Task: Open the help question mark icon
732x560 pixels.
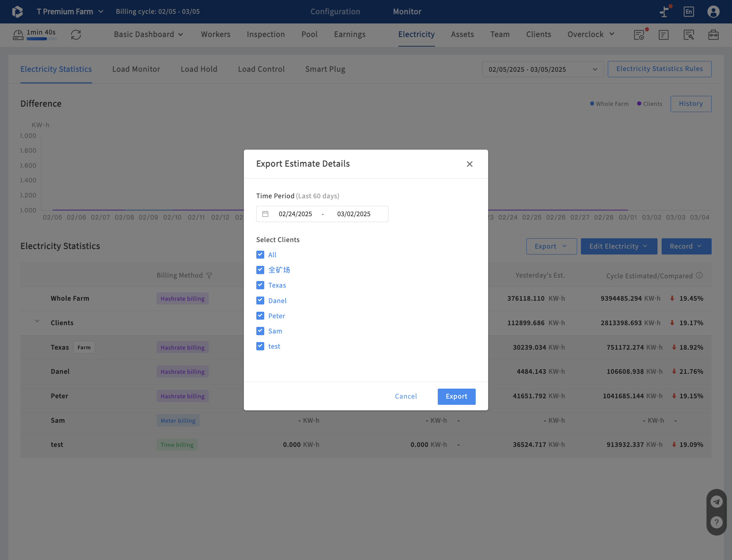Action: coord(716,522)
